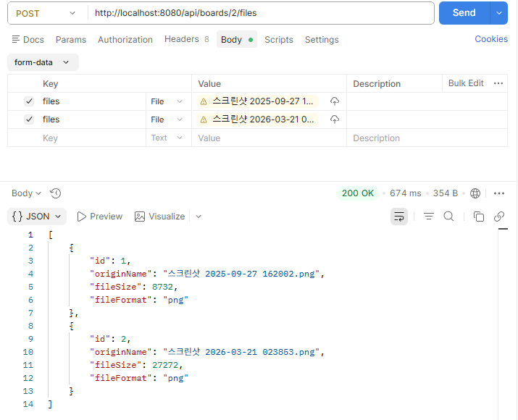The image size is (518, 420).
Task: Switch to the Scripts tab
Action: point(279,40)
